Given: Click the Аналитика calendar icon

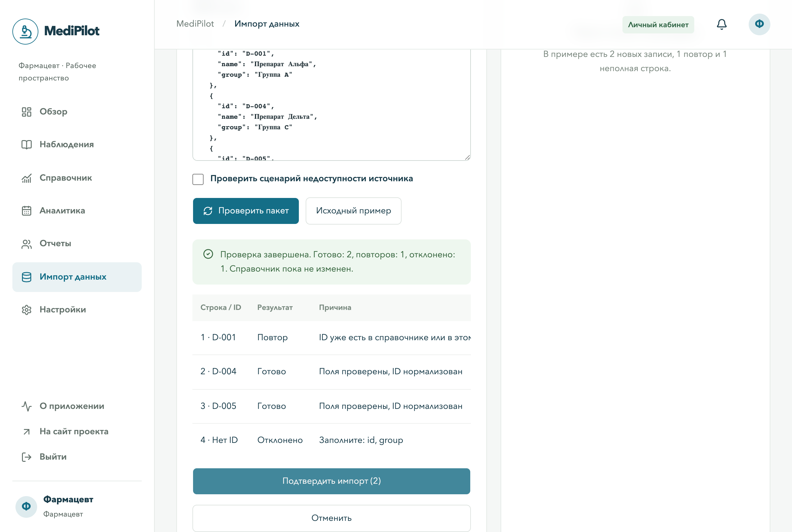Looking at the screenshot, I should click(x=27, y=211).
